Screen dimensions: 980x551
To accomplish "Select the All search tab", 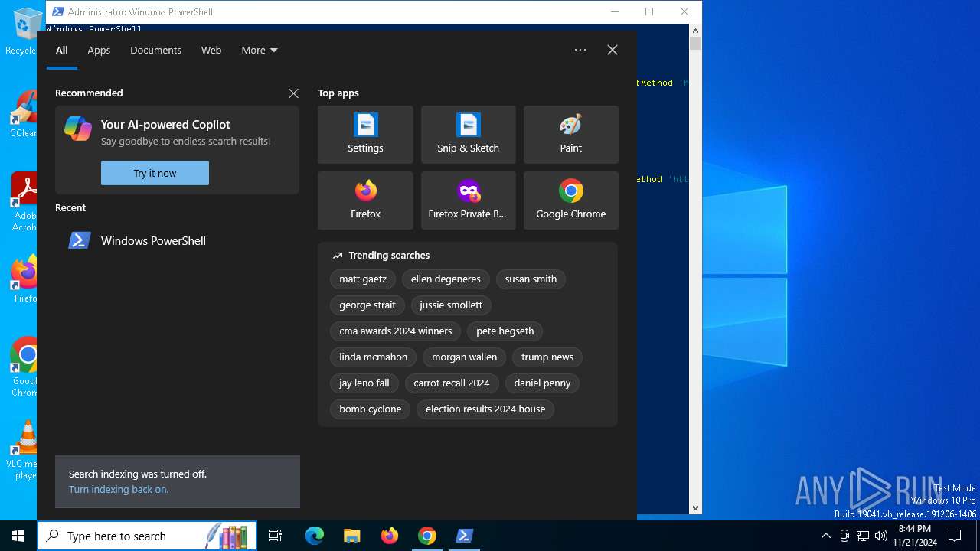I will pos(62,50).
